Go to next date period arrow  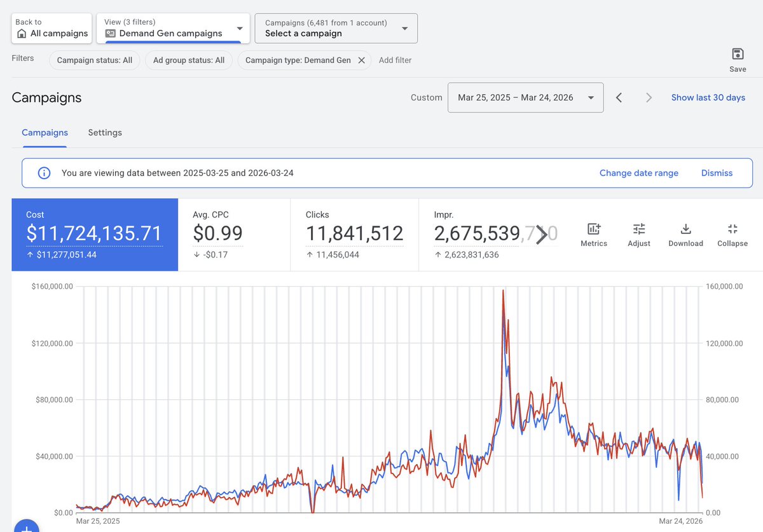[x=649, y=97]
